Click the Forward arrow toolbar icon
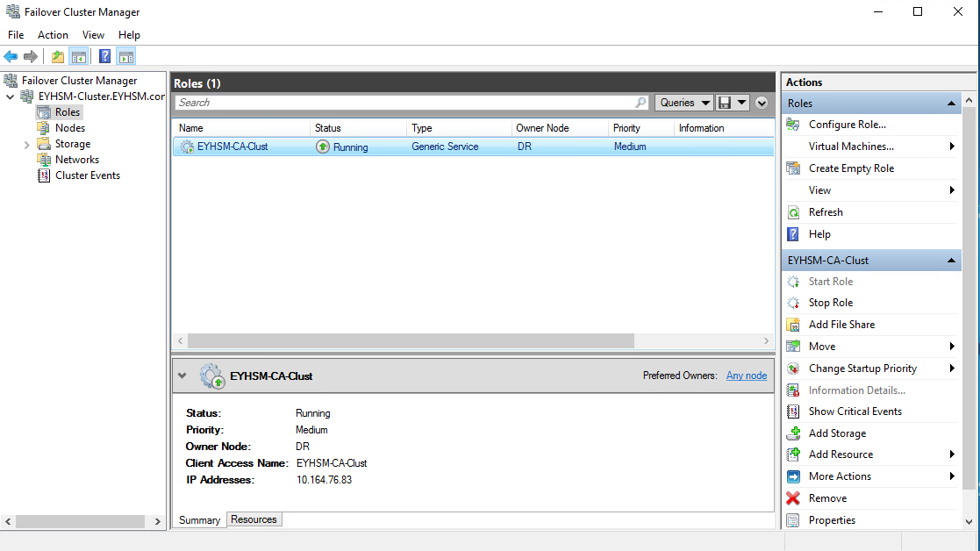This screenshot has height=551, width=980. pos(30,57)
